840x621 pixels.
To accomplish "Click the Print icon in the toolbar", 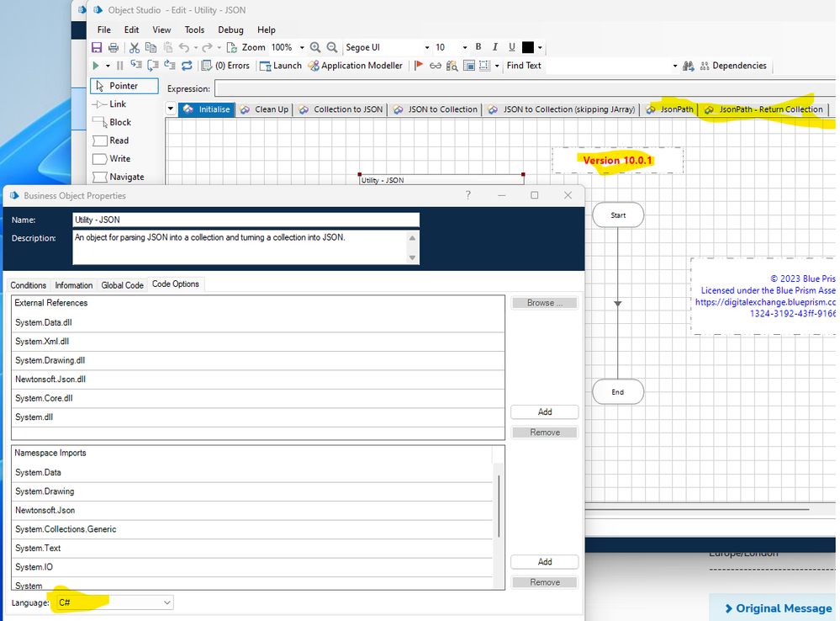I will (x=112, y=48).
